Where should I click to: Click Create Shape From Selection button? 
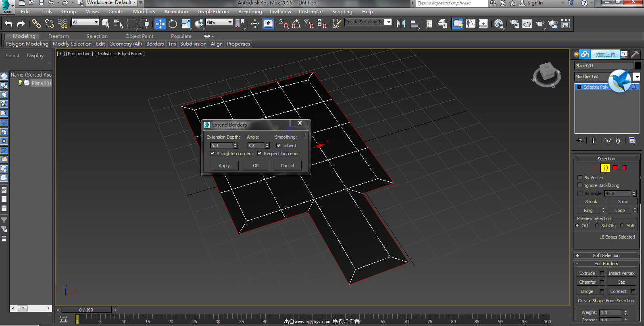point(606,301)
